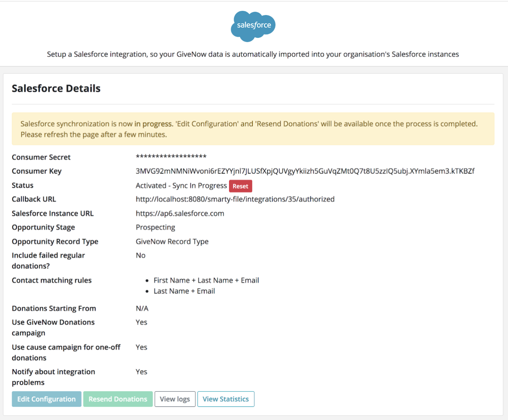The image size is (508, 420).
Task: Click 'GiveNow Record Type' value
Action: tap(172, 242)
